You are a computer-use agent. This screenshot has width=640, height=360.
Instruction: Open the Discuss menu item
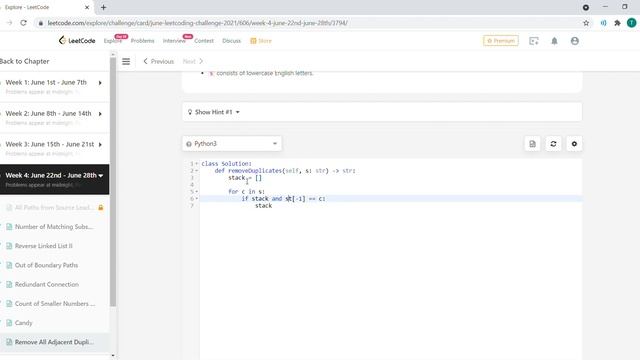[x=231, y=41]
